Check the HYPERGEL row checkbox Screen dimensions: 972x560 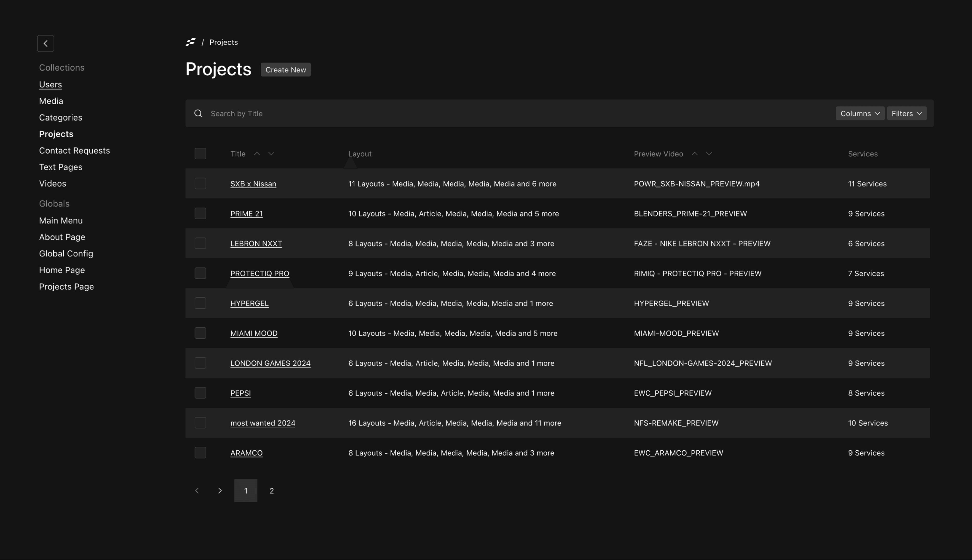[200, 303]
